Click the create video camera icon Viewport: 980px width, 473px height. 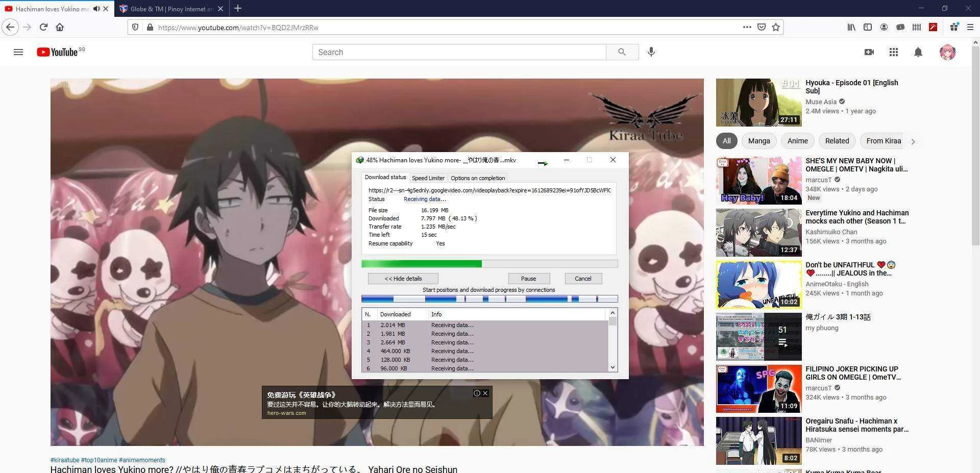[869, 52]
